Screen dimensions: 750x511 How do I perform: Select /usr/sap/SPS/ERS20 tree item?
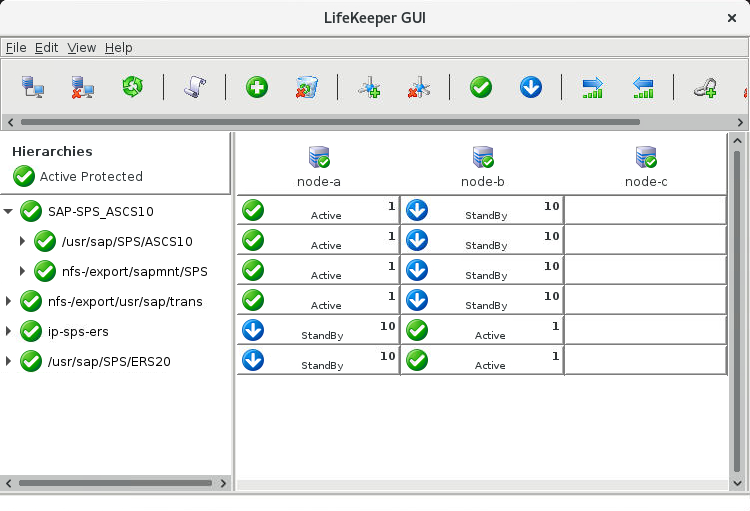pos(109,362)
